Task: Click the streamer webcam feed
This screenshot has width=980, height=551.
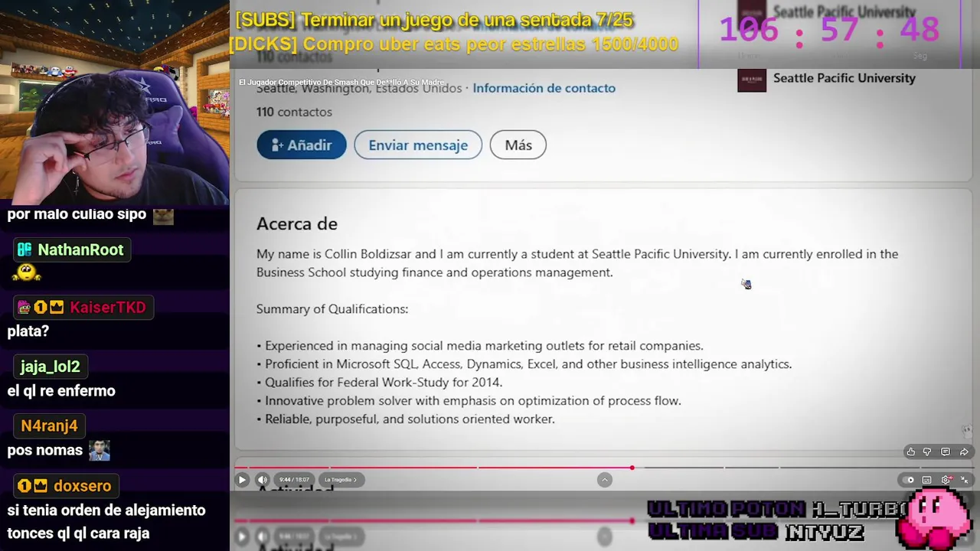Action: (115, 103)
